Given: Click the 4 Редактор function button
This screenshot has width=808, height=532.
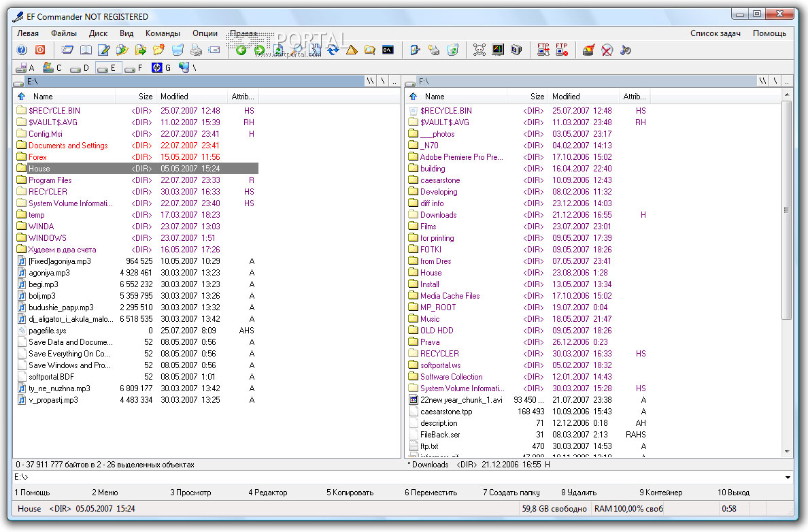Looking at the screenshot, I should [268, 493].
